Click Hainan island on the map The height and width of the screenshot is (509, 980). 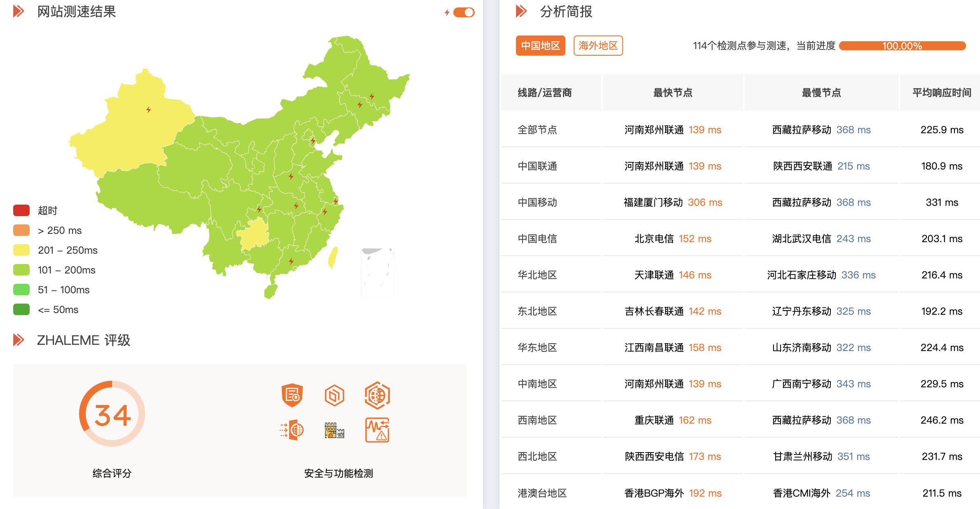click(x=270, y=291)
